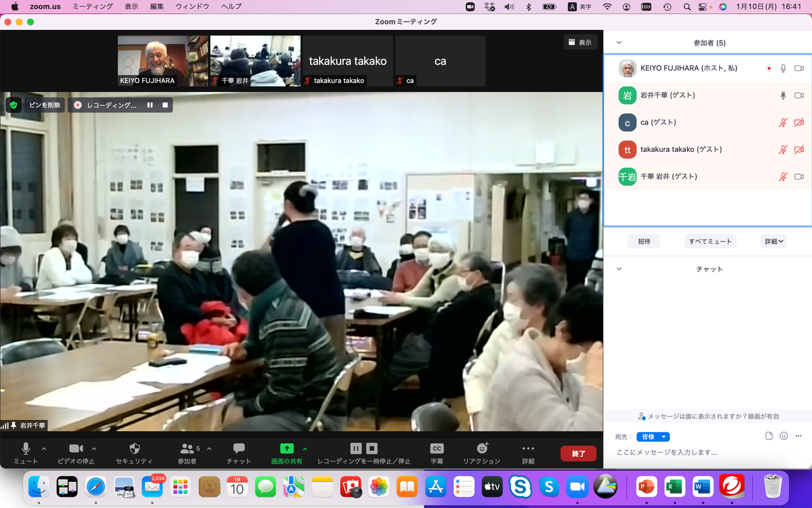Open the Mail app in the Dock
812x508 pixels.
click(x=152, y=487)
